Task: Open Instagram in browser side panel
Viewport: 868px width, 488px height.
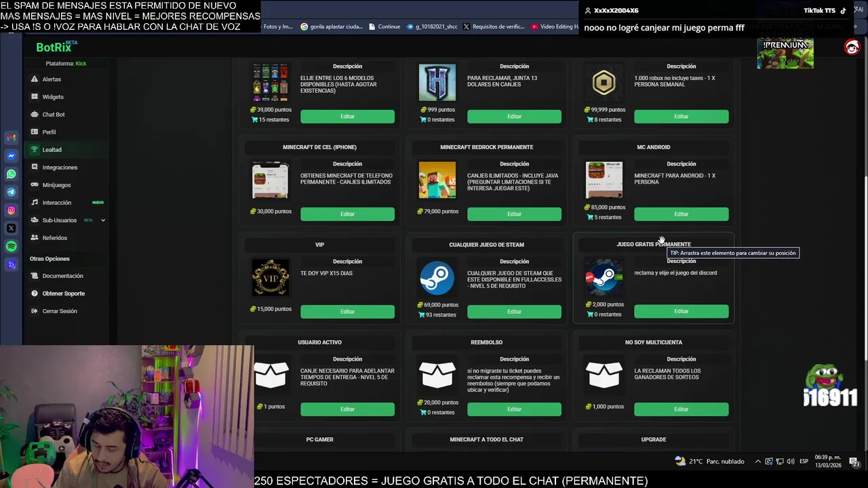Action: click(x=11, y=210)
